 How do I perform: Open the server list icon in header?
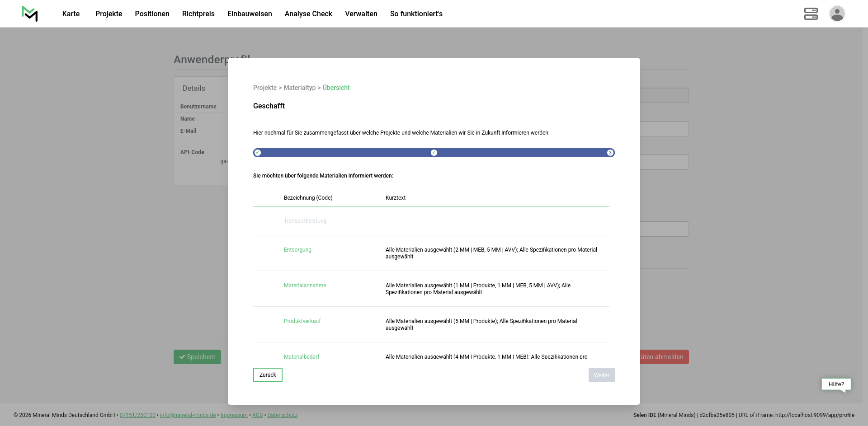(811, 14)
